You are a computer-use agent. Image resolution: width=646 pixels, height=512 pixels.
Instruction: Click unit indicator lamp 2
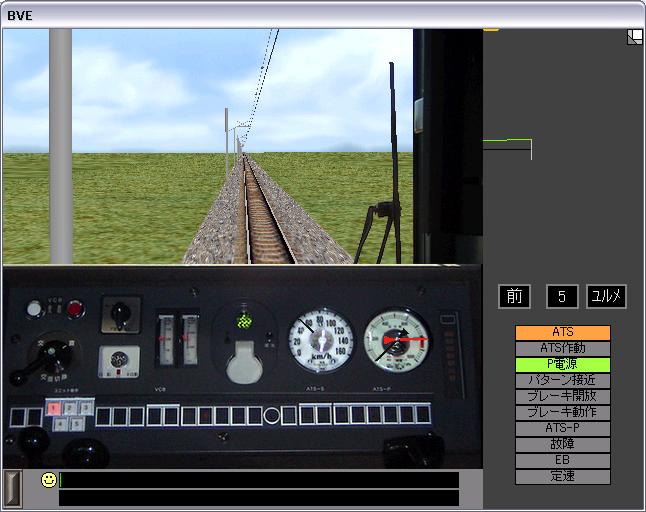coord(70,408)
